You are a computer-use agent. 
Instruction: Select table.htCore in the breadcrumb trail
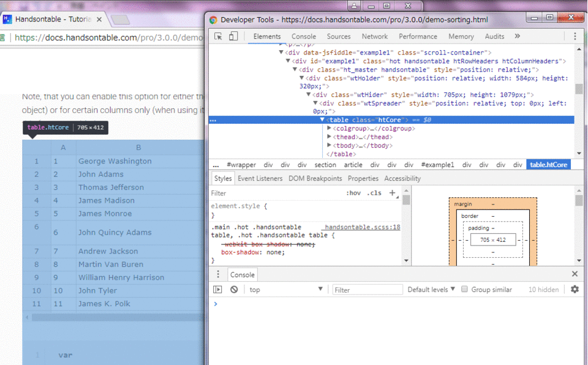pyautogui.click(x=548, y=165)
